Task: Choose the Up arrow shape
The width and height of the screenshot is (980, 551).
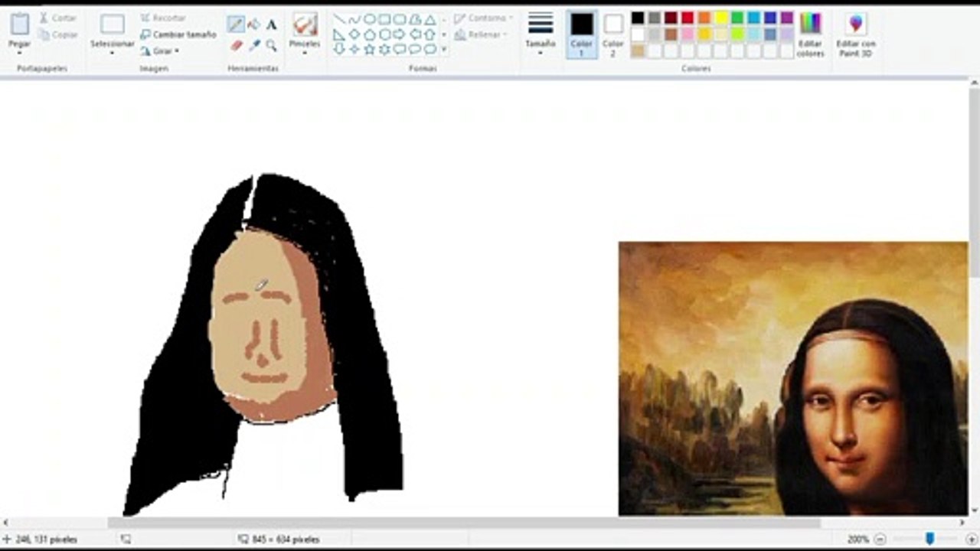Action: pyautogui.click(x=430, y=34)
